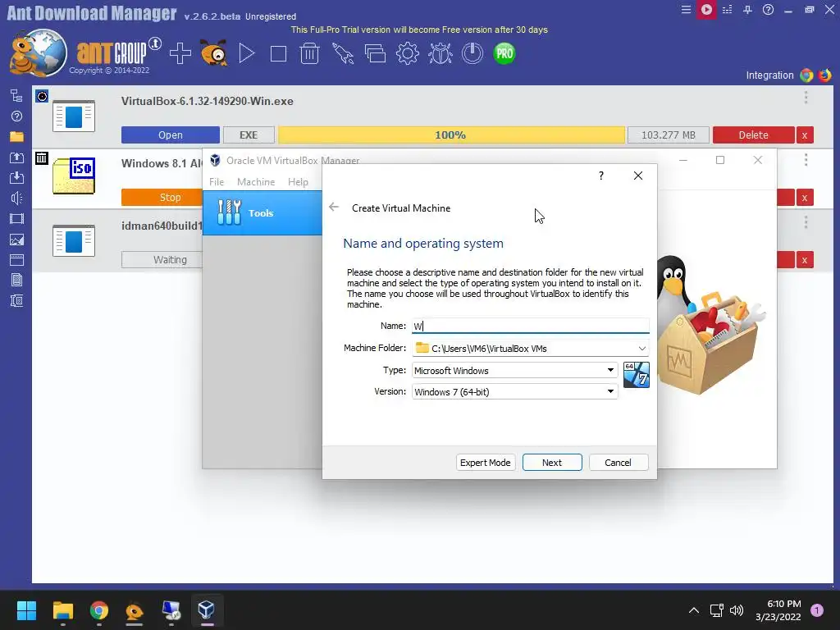Image resolution: width=840 pixels, height=630 pixels.
Task: Click the power shutdown toolbar icon
Action: click(472, 53)
